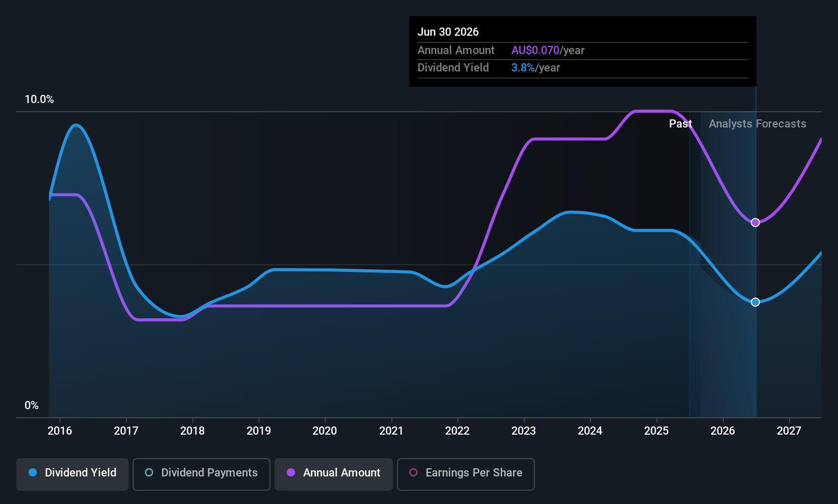
Task: Toggle the Dividend Payments legend button
Action: (x=202, y=474)
